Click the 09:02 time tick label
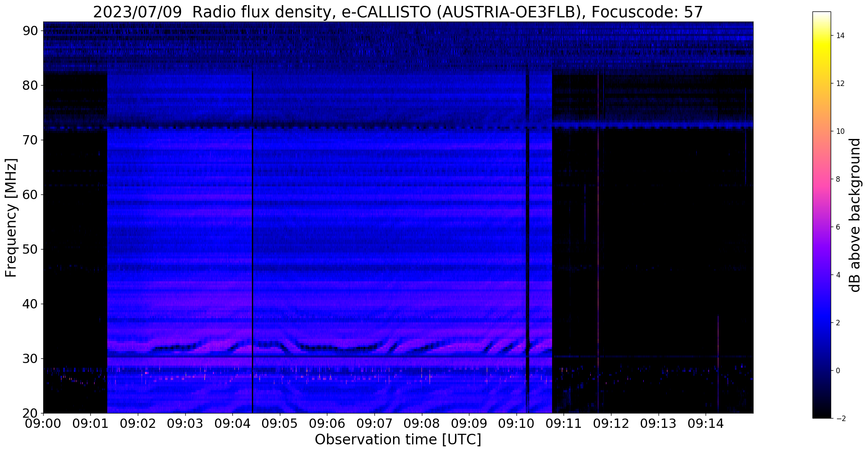868x452 pixels. (x=138, y=424)
